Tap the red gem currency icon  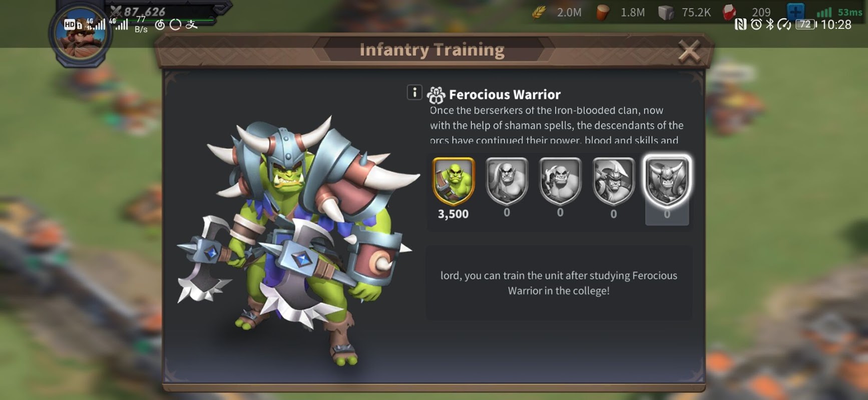(x=729, y=12)
